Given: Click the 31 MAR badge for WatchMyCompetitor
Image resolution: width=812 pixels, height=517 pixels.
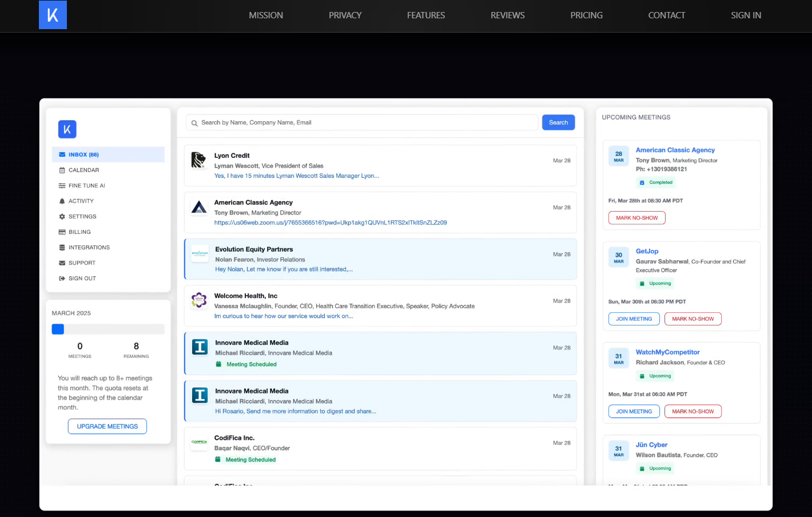Looking at the screenshot, I should [619, 359].
